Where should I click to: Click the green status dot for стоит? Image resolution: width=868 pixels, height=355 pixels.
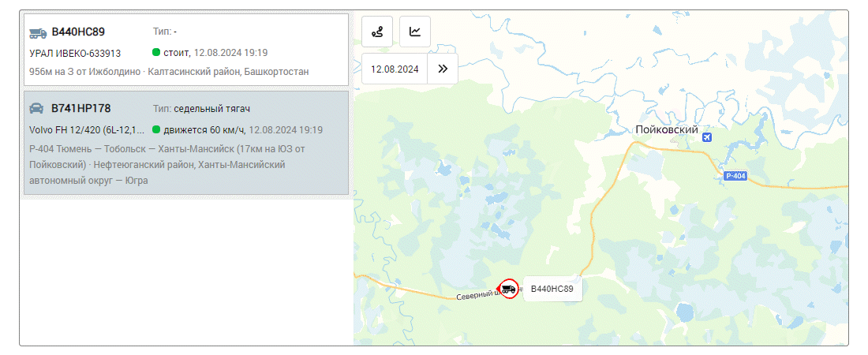[156, 53]
